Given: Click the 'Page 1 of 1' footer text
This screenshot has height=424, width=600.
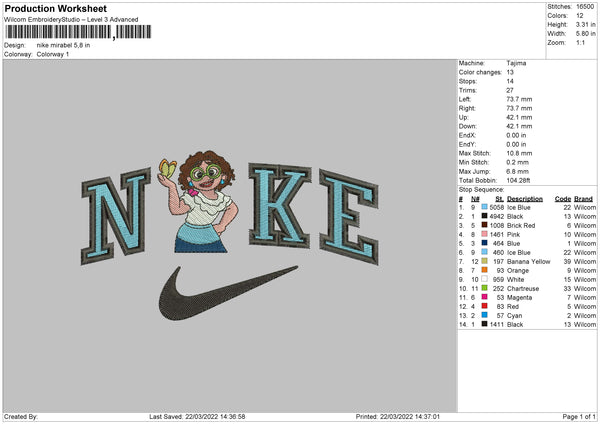Looking at the screenshot, I should pyautogui.click(x=579, y=416).
